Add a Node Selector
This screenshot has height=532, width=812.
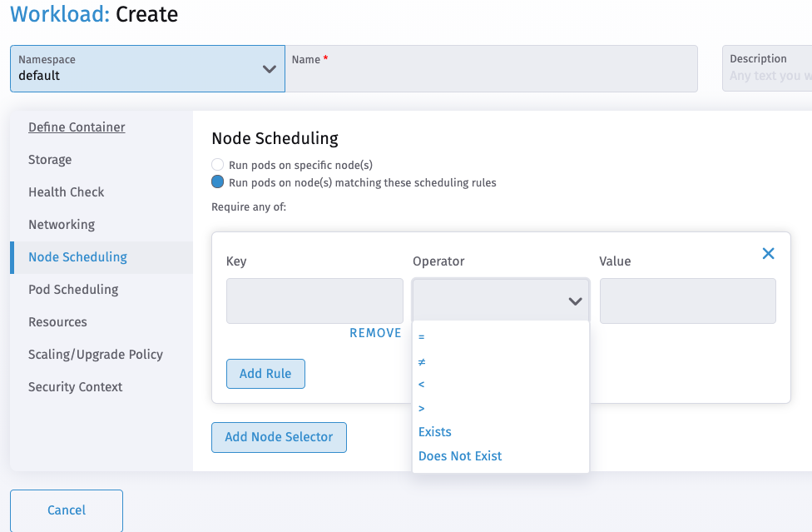[x=279, y=437]
